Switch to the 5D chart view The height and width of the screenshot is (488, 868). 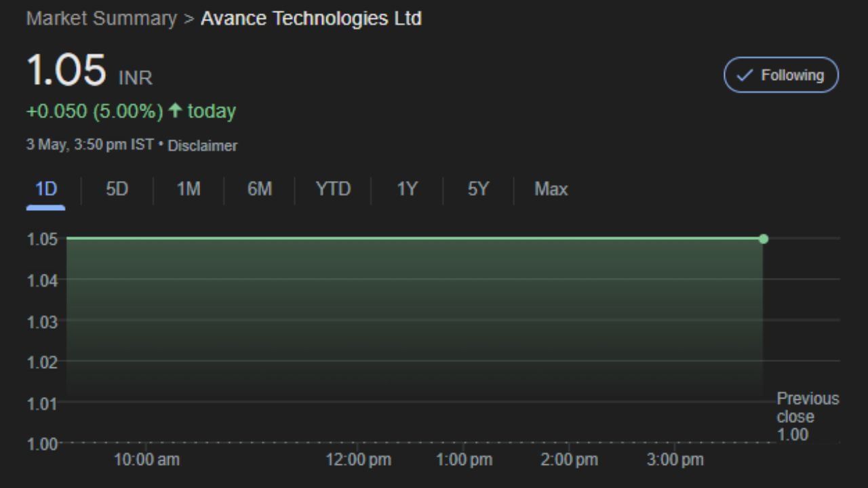116,190
